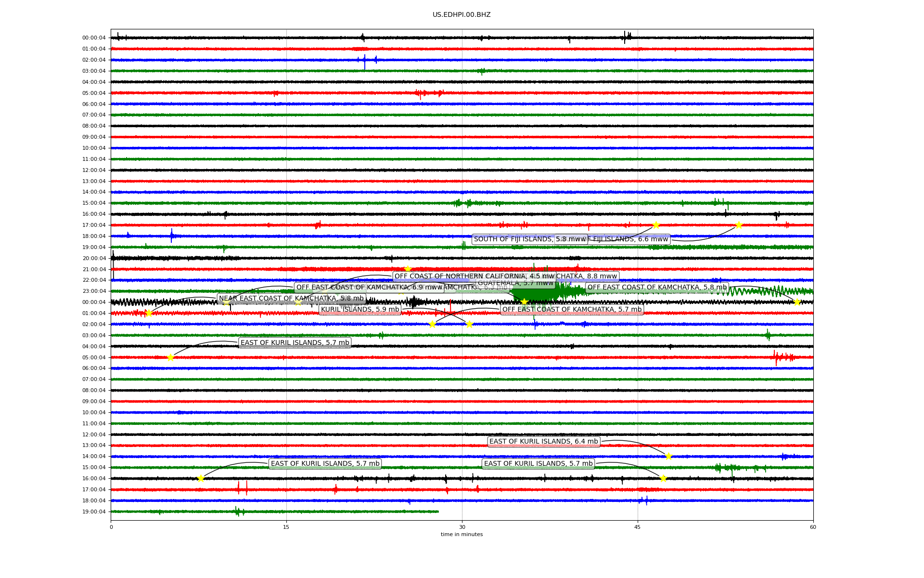Viewport: 924px width, 578px height.
Task: Click the 'EAST OF KURIL ISLANDS, 6.4 mb' label
Action: click(x=544, y=442)
